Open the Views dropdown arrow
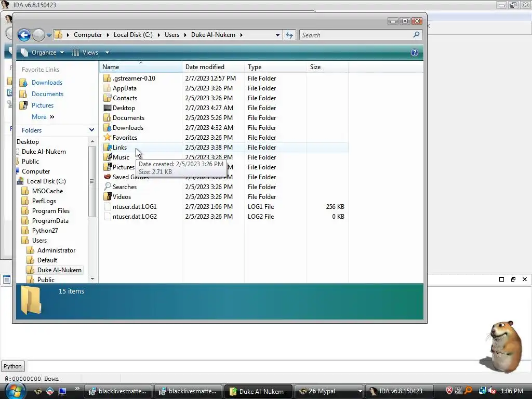This screenshot has height=399, width=532. (107, 52)
